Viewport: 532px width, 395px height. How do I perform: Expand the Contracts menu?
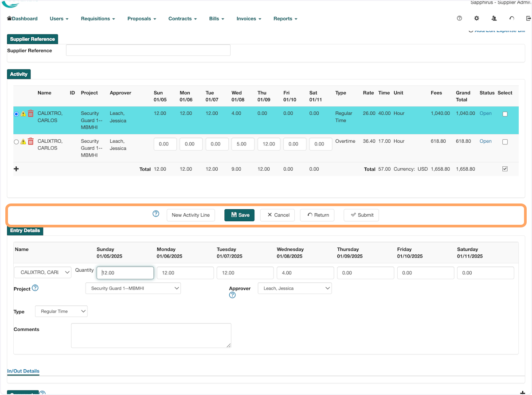tap(183, 19)
